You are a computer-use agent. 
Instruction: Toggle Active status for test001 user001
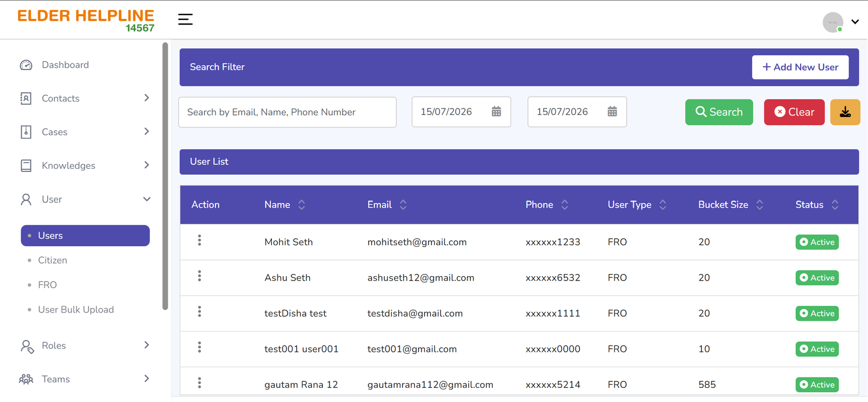(817, 349)
